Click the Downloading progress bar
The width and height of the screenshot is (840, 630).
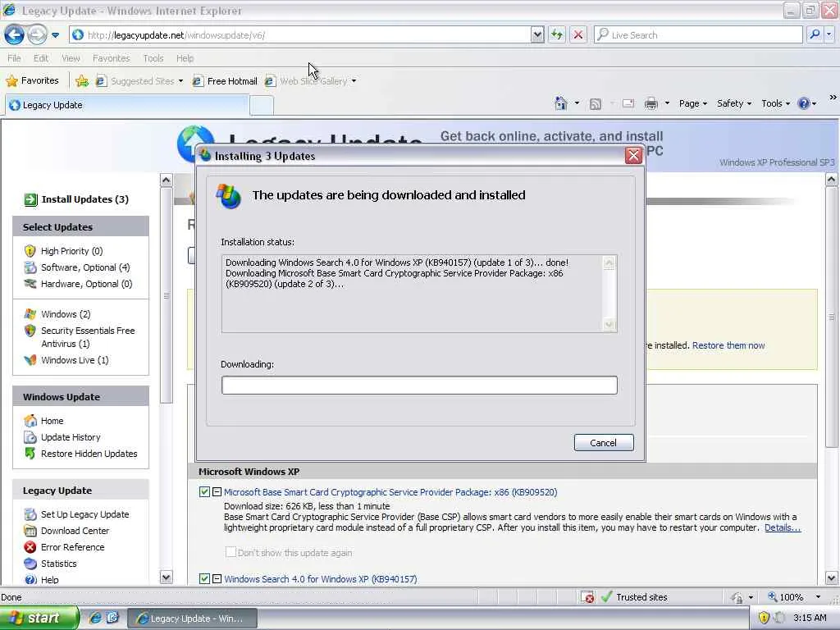point(419,386)
